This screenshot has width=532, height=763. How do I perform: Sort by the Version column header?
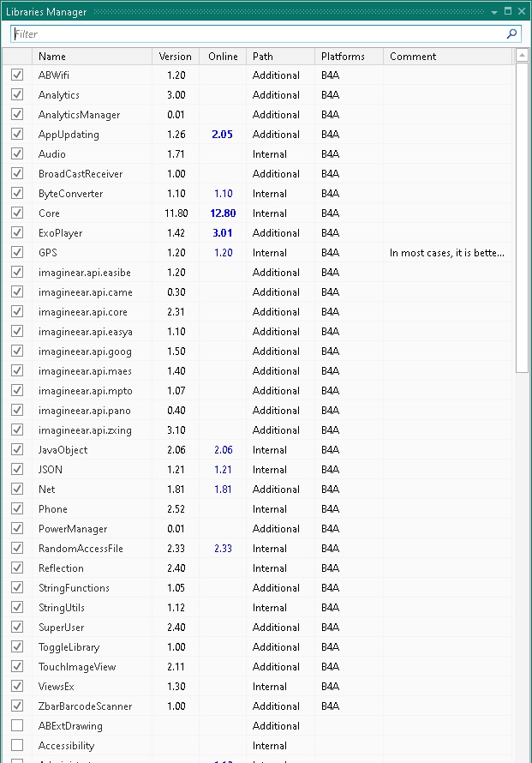[x=175, y=57]
